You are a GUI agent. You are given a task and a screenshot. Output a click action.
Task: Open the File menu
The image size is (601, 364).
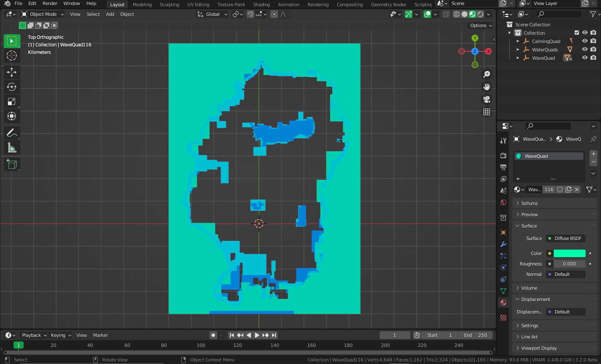point(18,3)
